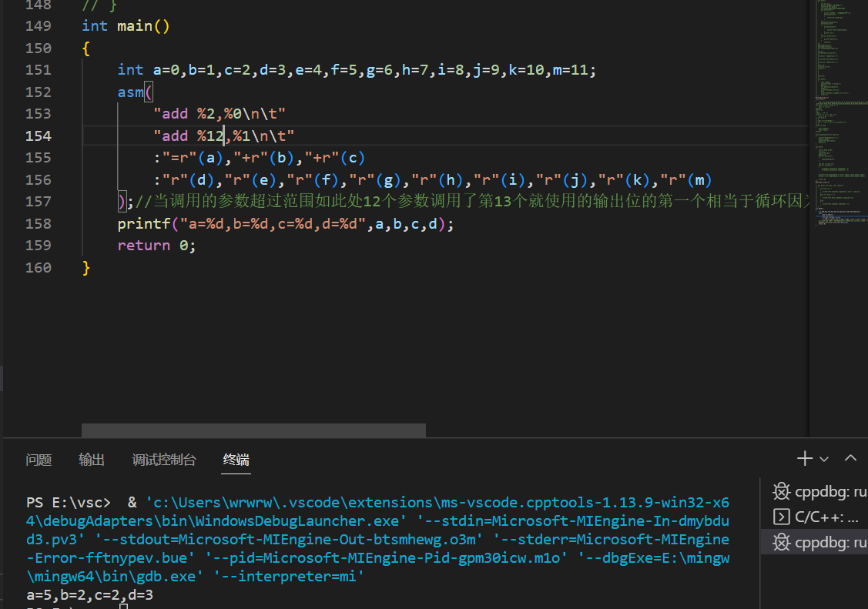Viewport: 868px width, 609px height.
Task: Click the "add %12,%1\n\t" string
Action: (x=223, y=136)
